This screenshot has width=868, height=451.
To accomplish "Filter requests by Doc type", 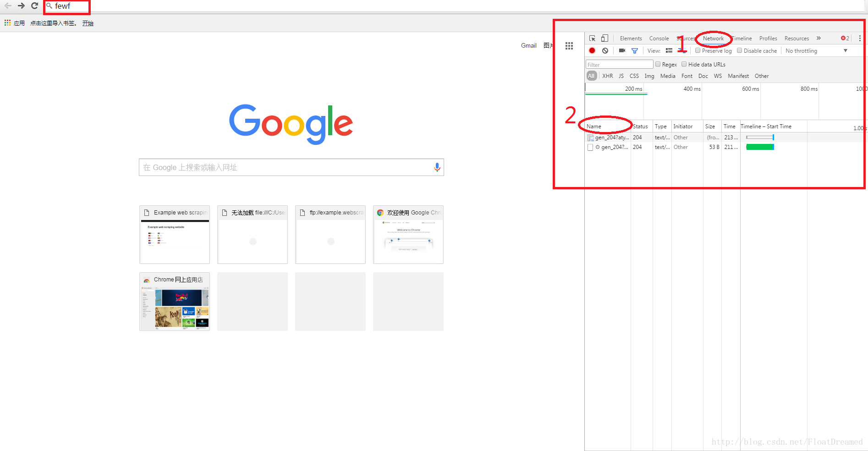I will point(703,76).
